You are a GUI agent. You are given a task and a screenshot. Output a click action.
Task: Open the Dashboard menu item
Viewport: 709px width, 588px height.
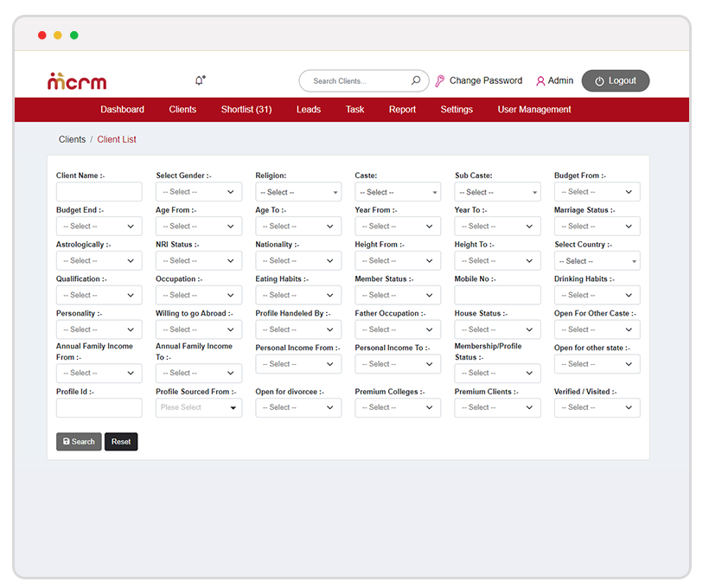pyautogui.click(x=122, y=110)
